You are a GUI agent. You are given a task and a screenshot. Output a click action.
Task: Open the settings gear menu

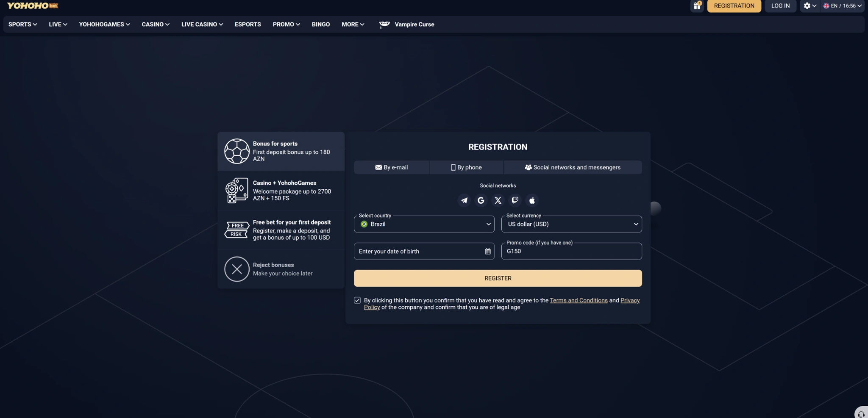[x=810, y=6]
